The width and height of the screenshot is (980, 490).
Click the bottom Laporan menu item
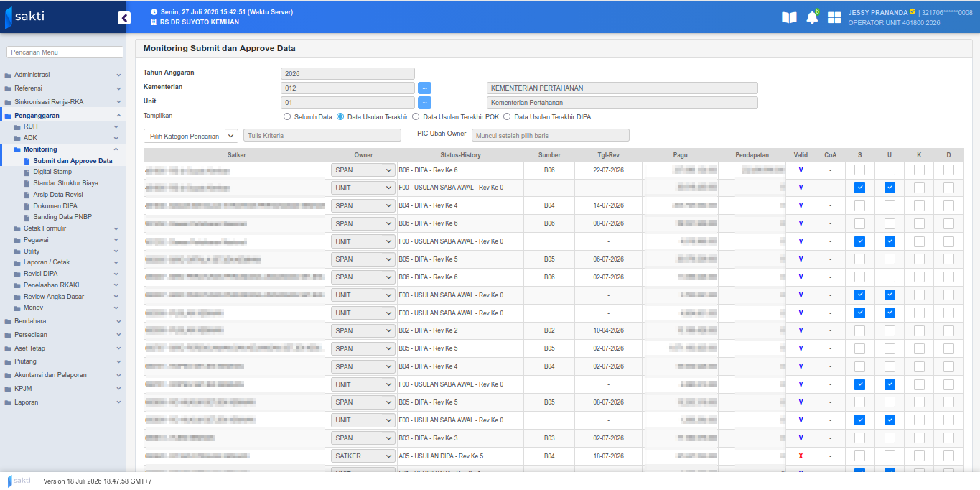[x=26, y=402]
